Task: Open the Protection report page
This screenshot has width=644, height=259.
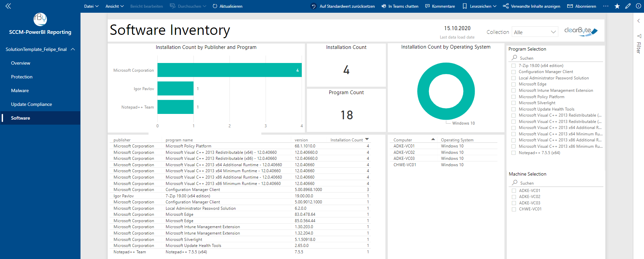Action: coord(22,77)
